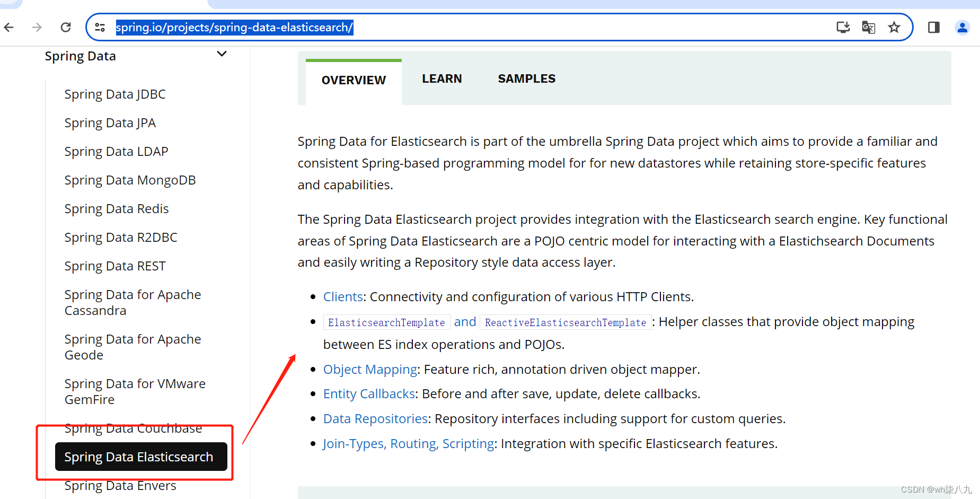Image resolution: width=980 pixels, height=499 pixels.
Task: Open Spring Data Envers project
Action: [120, 486]
